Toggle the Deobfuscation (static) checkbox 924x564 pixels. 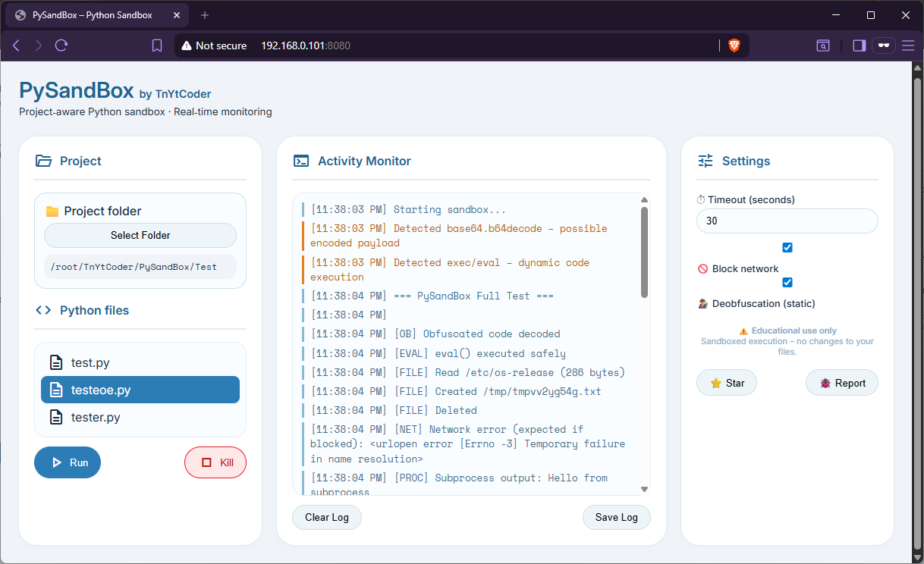point(787,283)
